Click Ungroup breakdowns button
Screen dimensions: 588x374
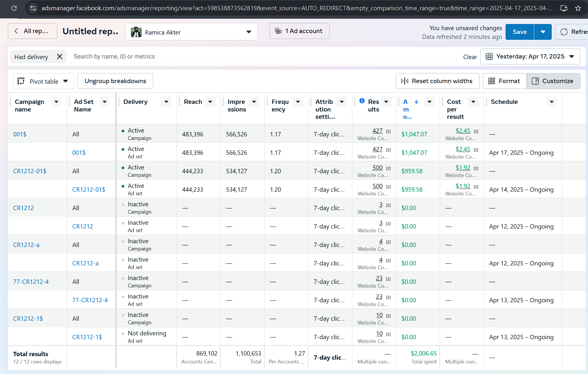click(115, 81)
